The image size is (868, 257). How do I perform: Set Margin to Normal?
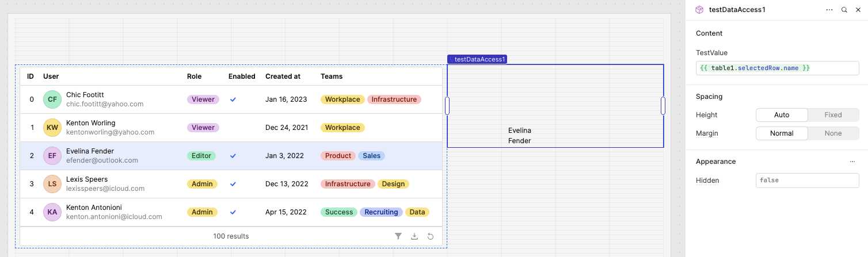click(782, 133)
